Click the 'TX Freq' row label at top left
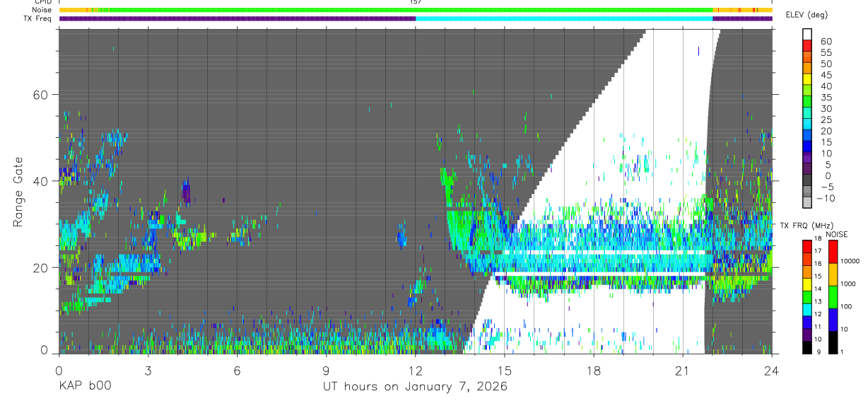This screenshot has height=401, width=868. coord(38,18)
